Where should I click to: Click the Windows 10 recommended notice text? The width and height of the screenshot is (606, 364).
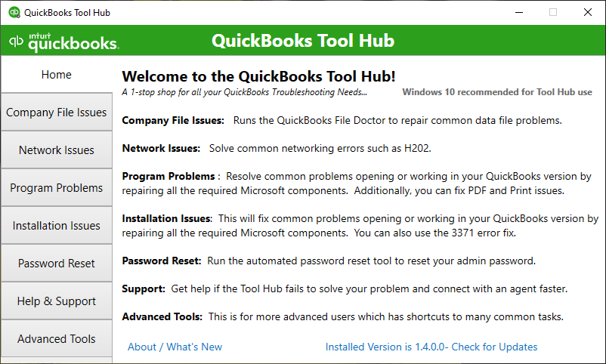pos(497,92)
